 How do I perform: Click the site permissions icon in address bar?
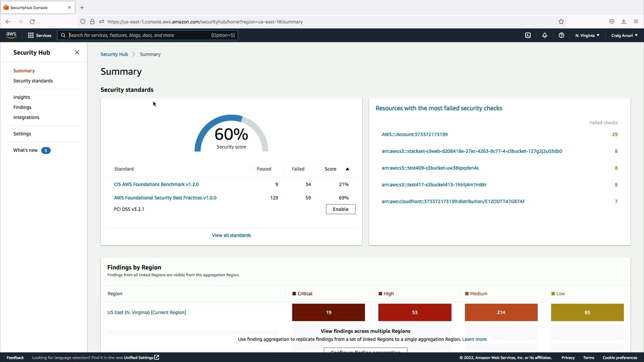pyautogui.click(x=102, y=22)
